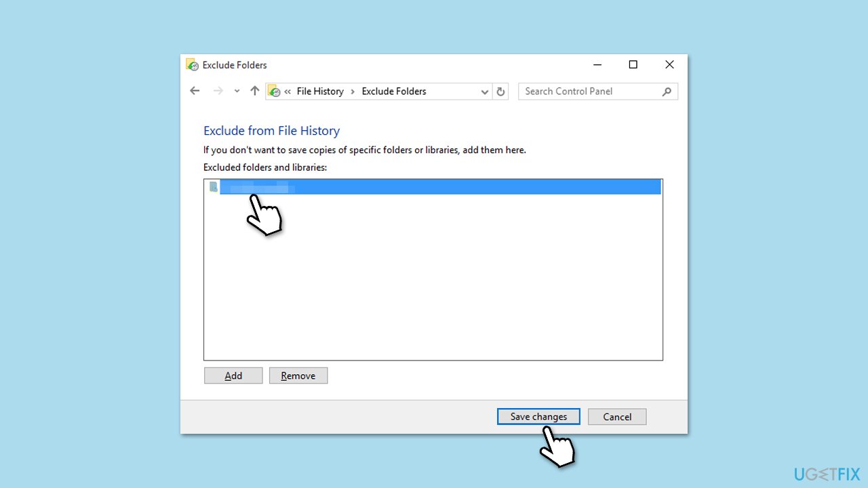Expand the arrow after File History breadcrumb
868x488 pixels.
pyautogui.click(x=353, y=91)
